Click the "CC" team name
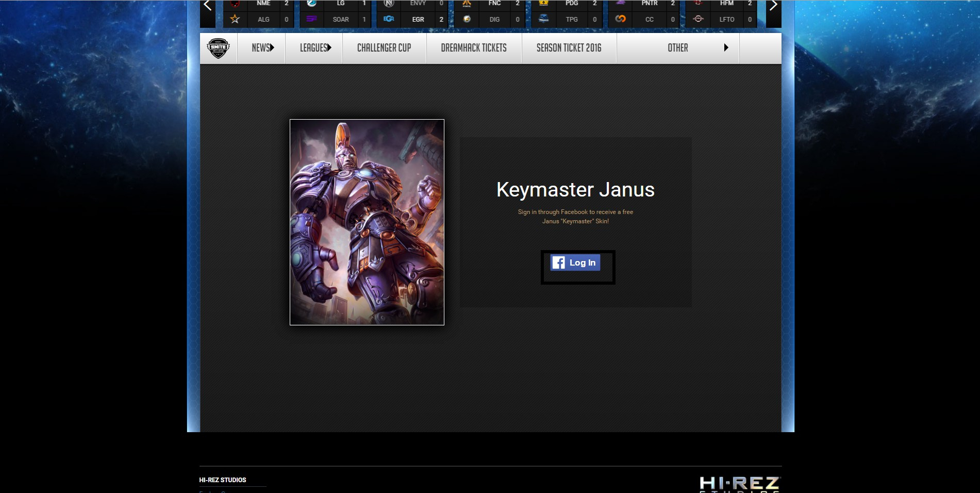The width and height of the screenshot is (980, 493). click(650, 20)
